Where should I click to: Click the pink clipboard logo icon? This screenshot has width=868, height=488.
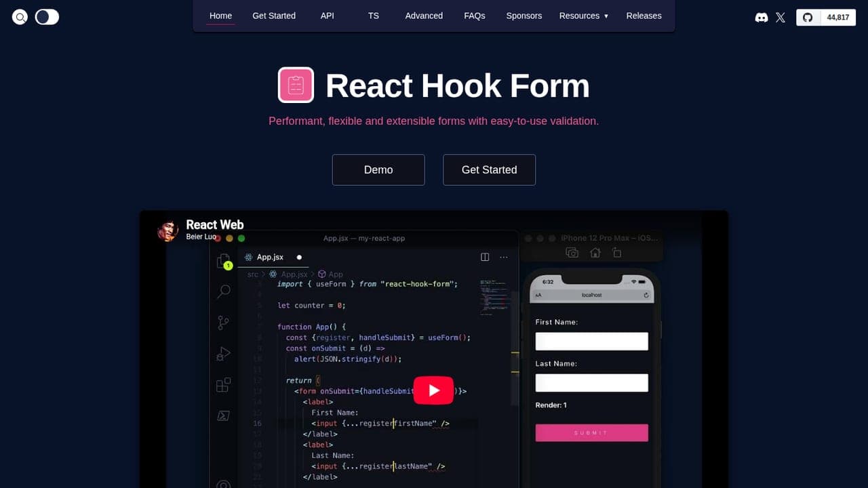(x=296, y=85)
